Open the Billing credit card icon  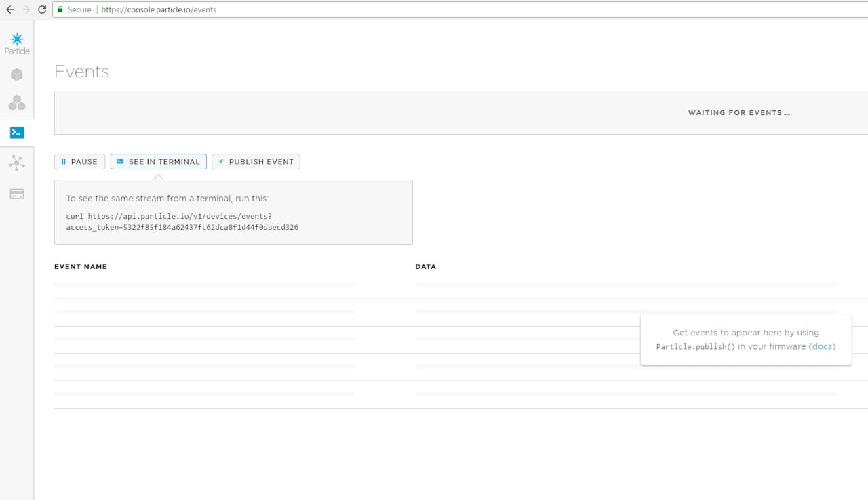pos(17,194)
